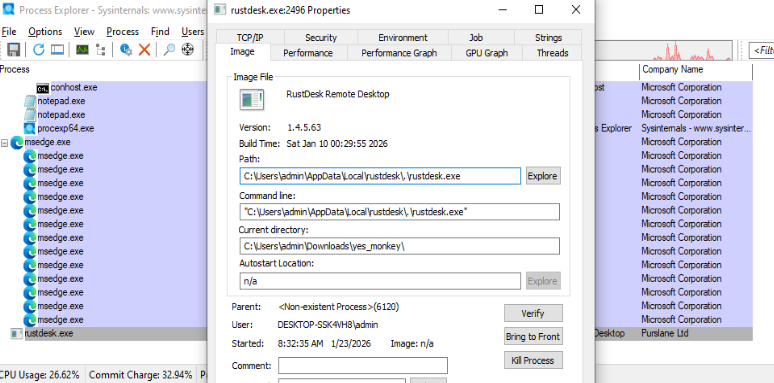Open the Find menu
The height and width of the screenshot is (383, 774).
(160, 32)
